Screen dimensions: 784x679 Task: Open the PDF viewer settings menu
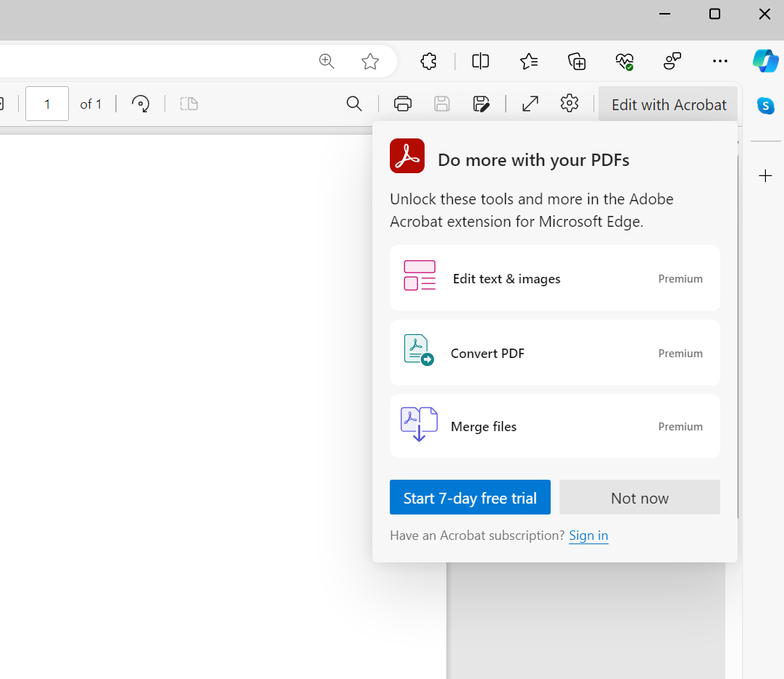(x=570, y=104)
